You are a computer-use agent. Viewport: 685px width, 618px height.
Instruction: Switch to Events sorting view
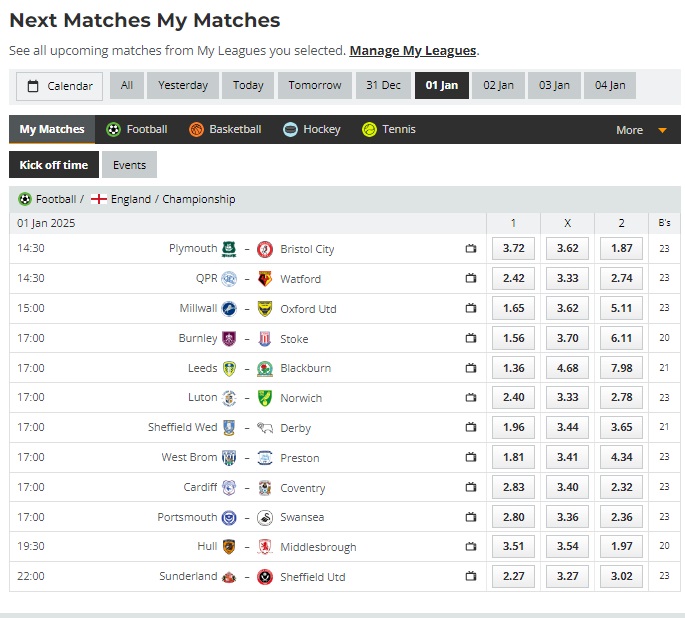click(129, 165)
